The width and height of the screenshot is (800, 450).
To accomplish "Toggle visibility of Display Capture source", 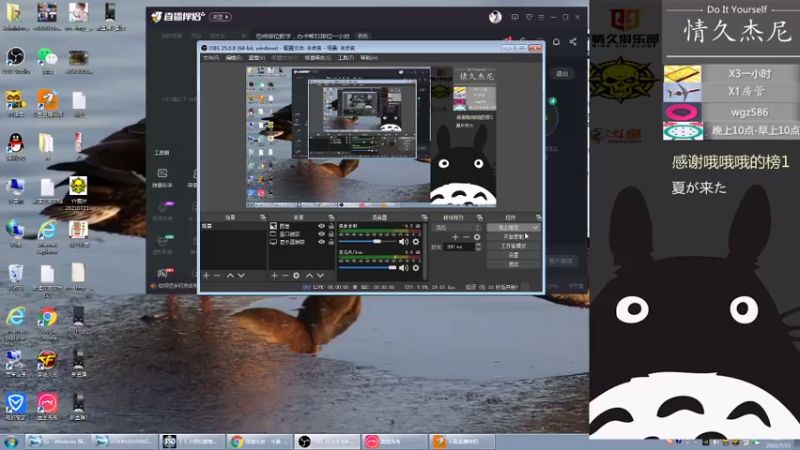I will point(321,242).
